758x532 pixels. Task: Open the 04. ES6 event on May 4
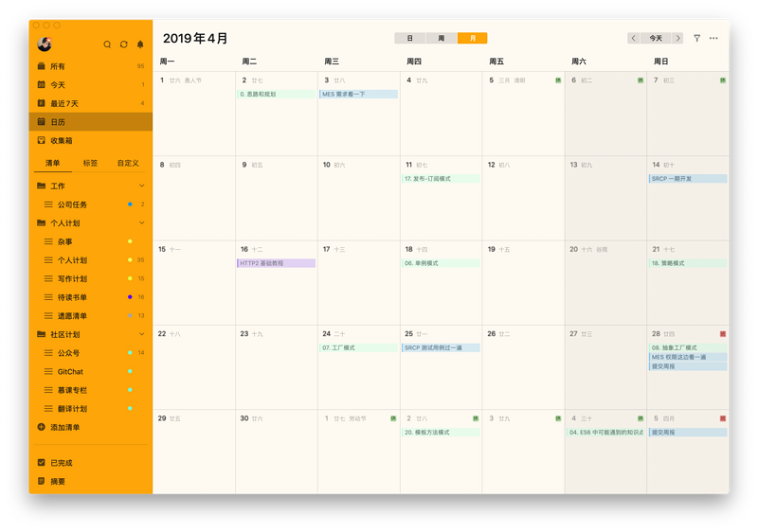pos(605,432)
